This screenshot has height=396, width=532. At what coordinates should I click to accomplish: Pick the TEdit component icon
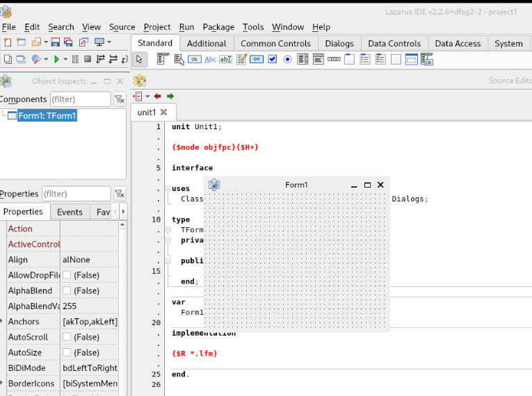pos(225,59)
